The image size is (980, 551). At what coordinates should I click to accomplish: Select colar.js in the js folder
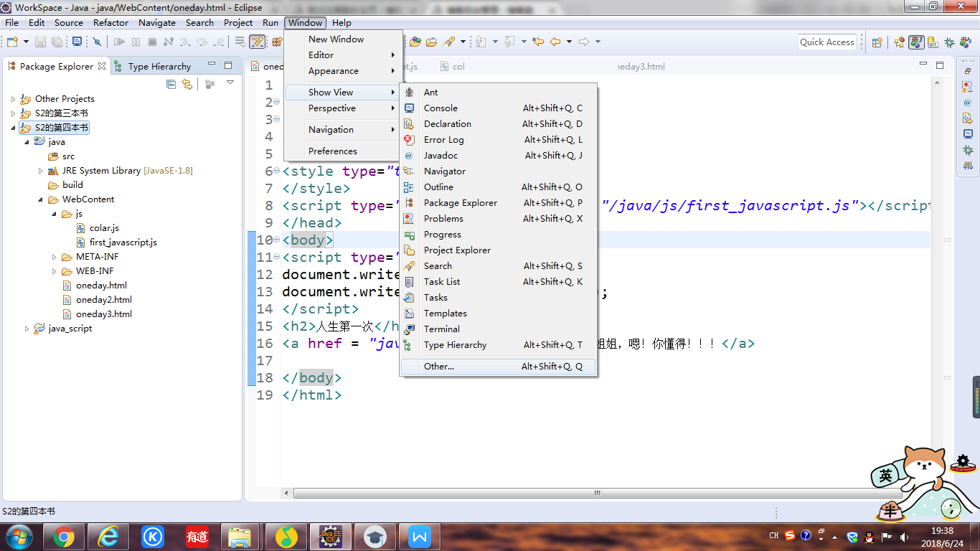[97, 228]
